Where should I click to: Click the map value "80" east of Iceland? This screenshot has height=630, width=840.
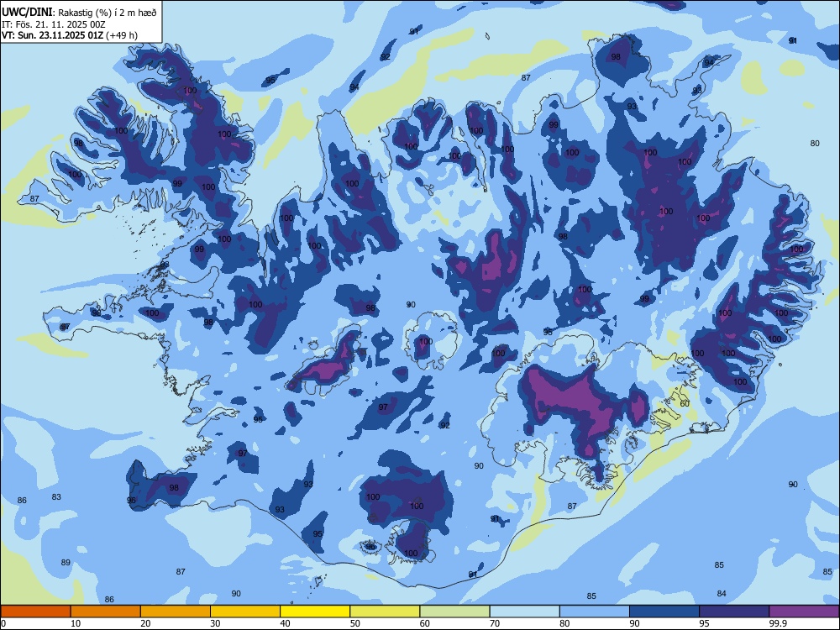click(x=815, y=143)
